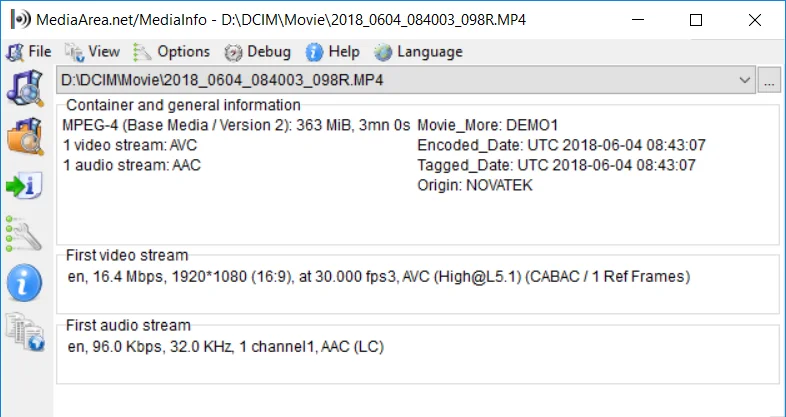Click the blue About info sidebar icon
786x417 pixels.
pyautogui.click(x=25, y=282)
